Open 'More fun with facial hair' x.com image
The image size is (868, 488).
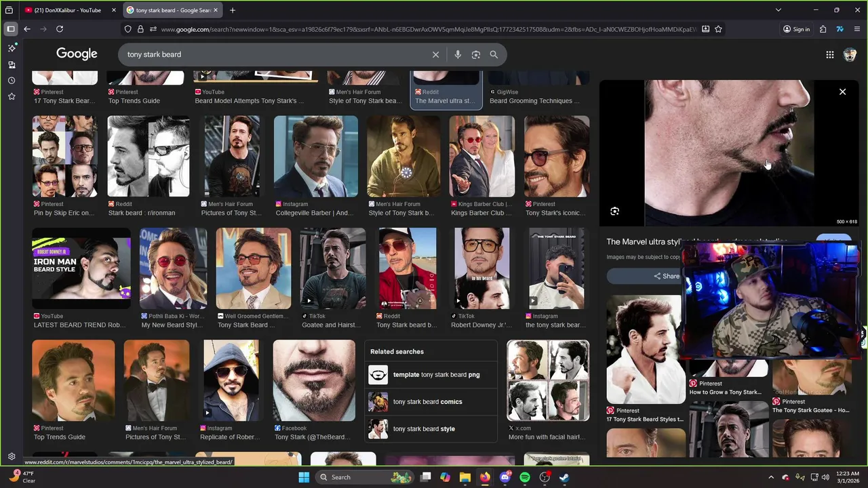548,380
